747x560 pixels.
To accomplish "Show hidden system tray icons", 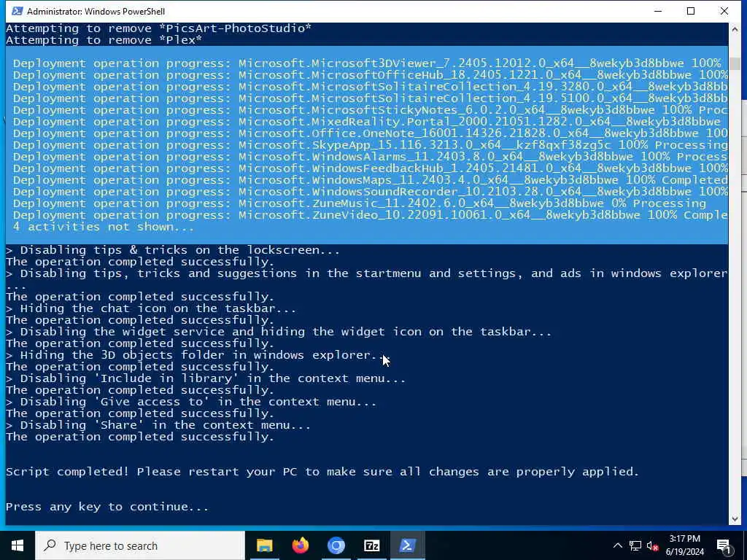I will pyautogui.click(x=617, y=545).
